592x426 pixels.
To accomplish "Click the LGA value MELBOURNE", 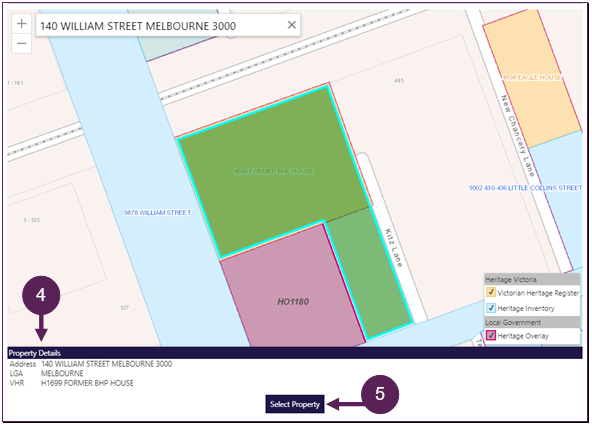I will point(62,374).
